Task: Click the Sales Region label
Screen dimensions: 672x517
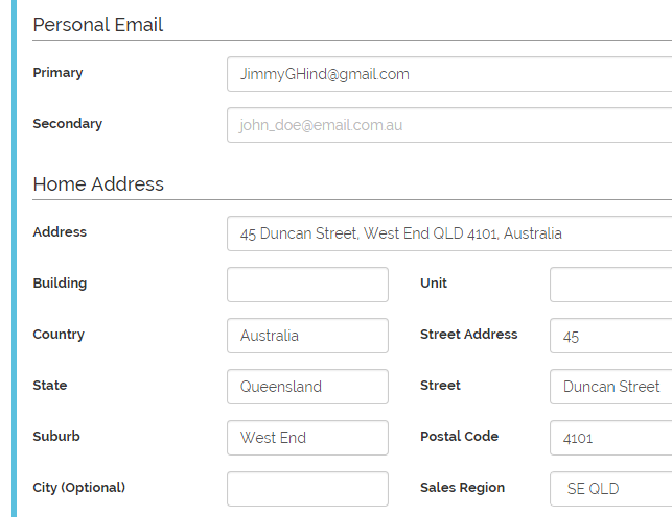Action: (x=462, y=488)
